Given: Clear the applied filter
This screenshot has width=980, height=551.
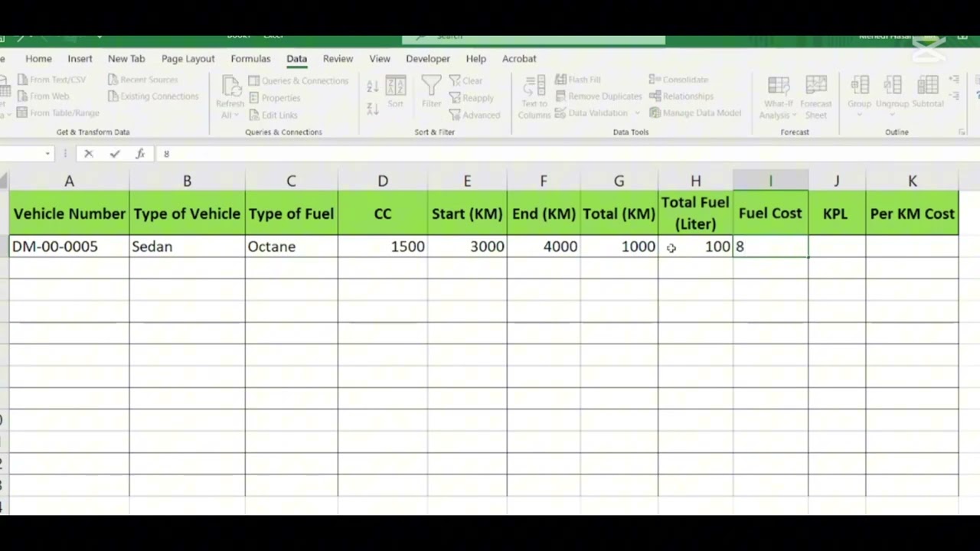Looking at the screenshot, I should point(465,80).
